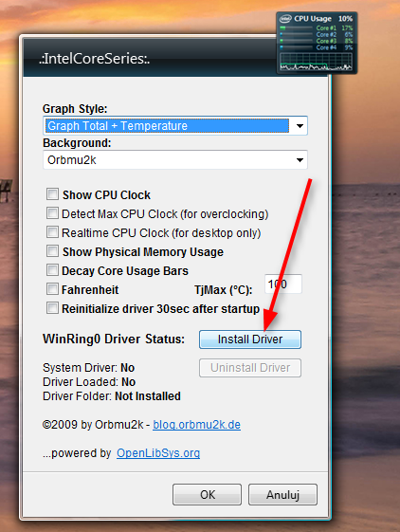Open the blog.orbmu2k.de link
This screenshot has height=532, width=400.
coord(197,425)
